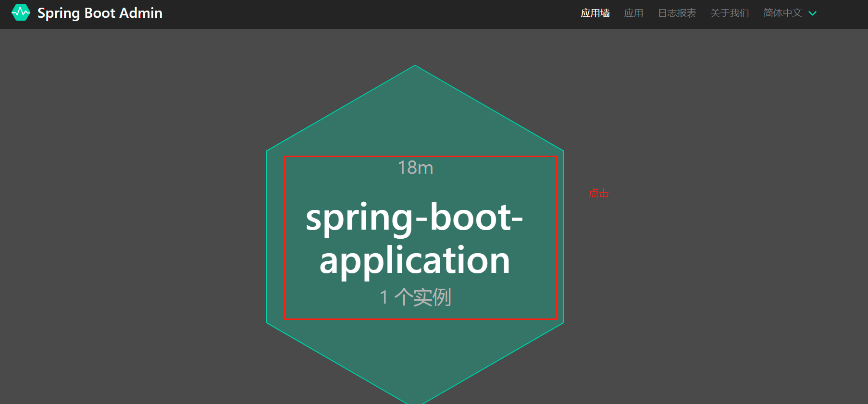Switch to the 应用墙 wallboard tab
The image size is (868, 404).
(595, 13)
